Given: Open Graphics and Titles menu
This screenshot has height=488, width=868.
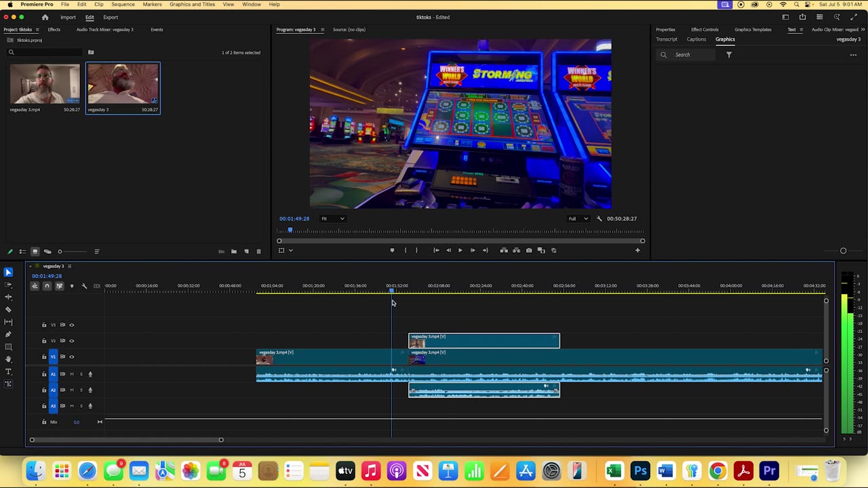Looking at the screenshot, I should pyautogui.click(x=192, y=4).
